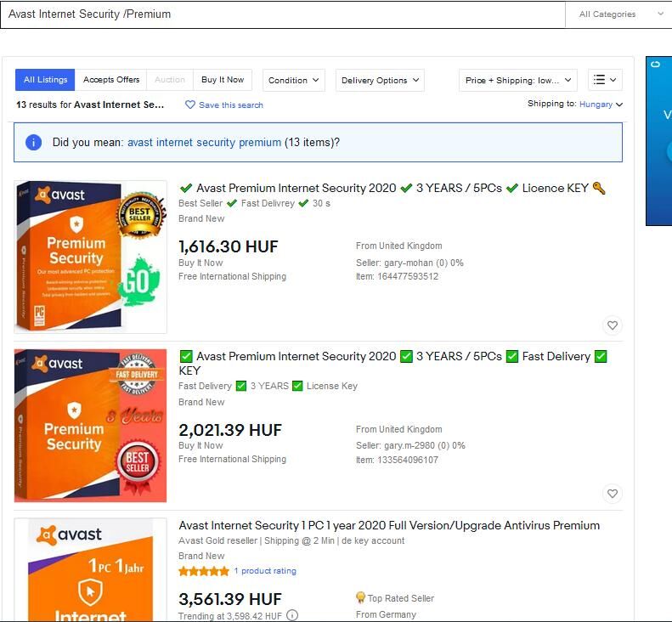Click the price 2,021.39 HUF
The width and height of the screenshot is (672, 622).
coord(230,430)
